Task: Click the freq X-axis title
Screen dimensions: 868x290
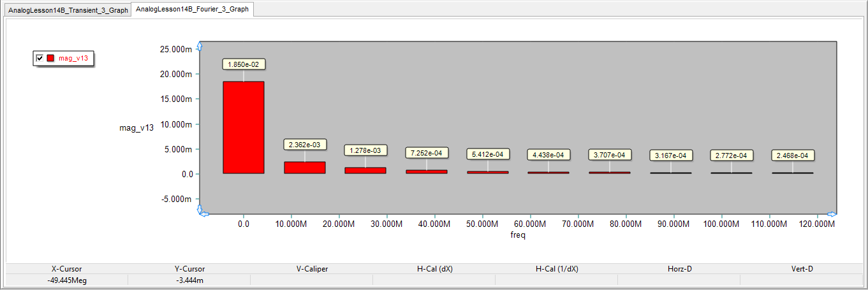Action: [x=519, y=235]
